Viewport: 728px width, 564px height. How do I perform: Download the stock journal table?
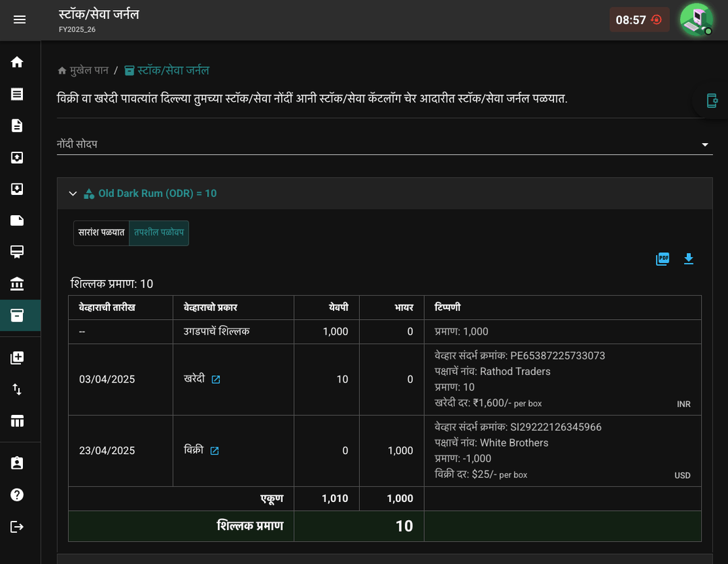coord(688,259)
